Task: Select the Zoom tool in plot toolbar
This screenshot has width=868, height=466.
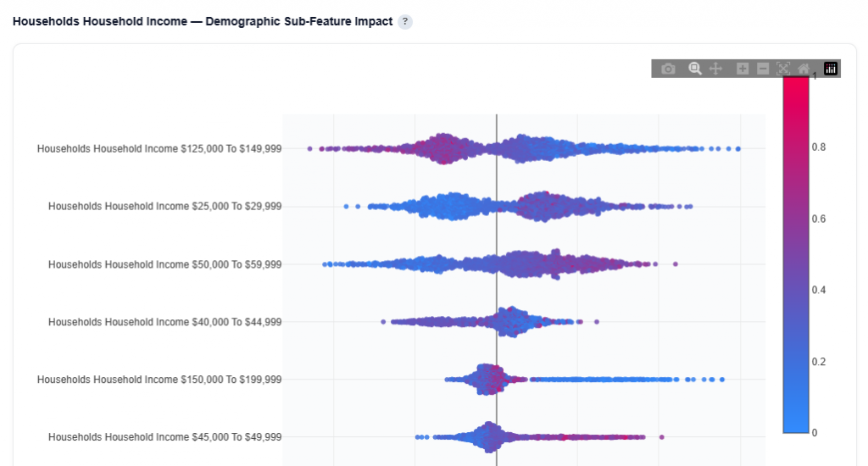Action: (x=695, y=69)
